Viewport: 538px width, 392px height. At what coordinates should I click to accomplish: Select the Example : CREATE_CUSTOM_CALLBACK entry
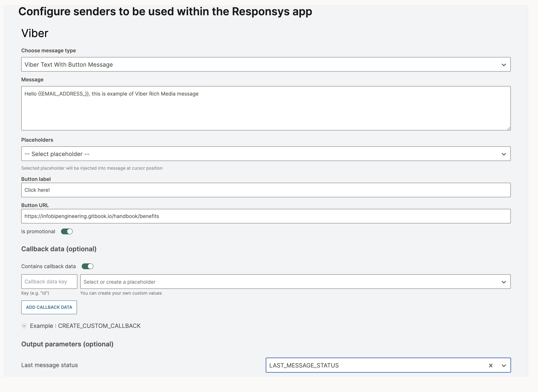point(85,326)
